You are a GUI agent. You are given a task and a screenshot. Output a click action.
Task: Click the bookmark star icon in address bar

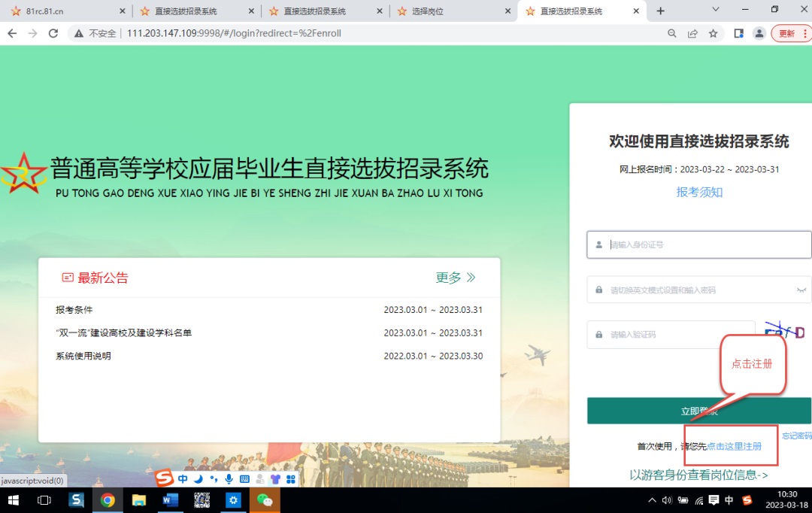point(713,34)
